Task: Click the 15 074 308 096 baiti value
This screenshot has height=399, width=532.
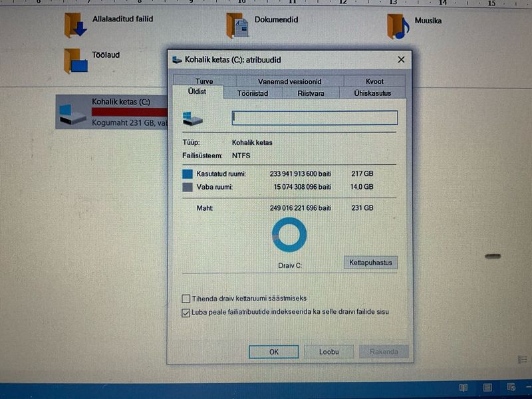Action: click(x=303, y=187)
